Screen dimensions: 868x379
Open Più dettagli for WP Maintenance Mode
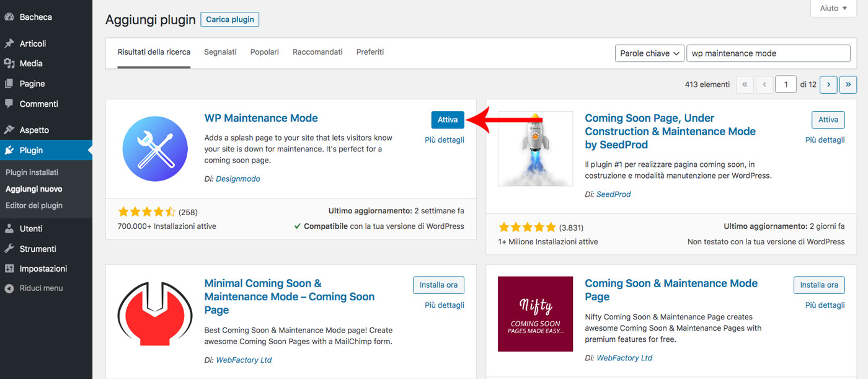tap(445, 140)
